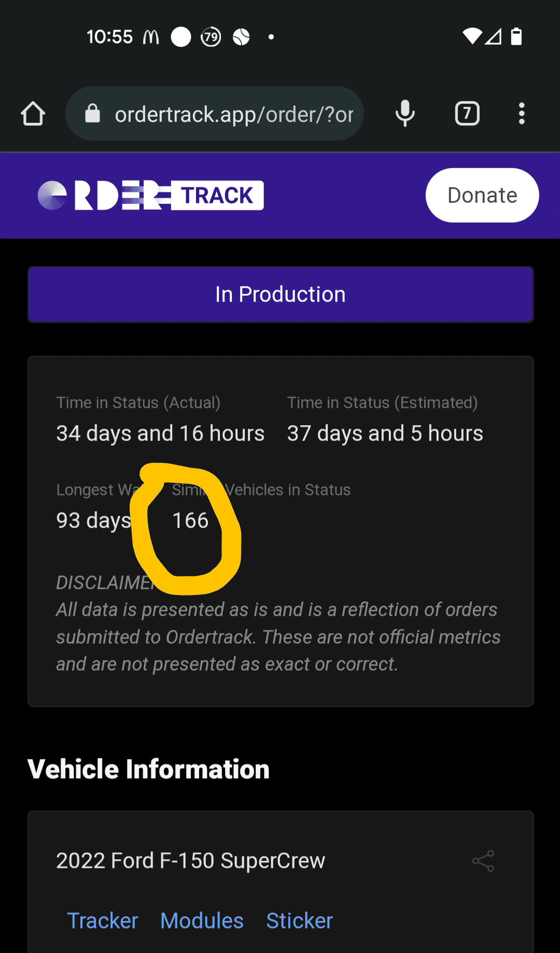Image resolution: width=560 pixels, height=953 pixels.
Task: Open the Modules link
Action: click(202, 921)
